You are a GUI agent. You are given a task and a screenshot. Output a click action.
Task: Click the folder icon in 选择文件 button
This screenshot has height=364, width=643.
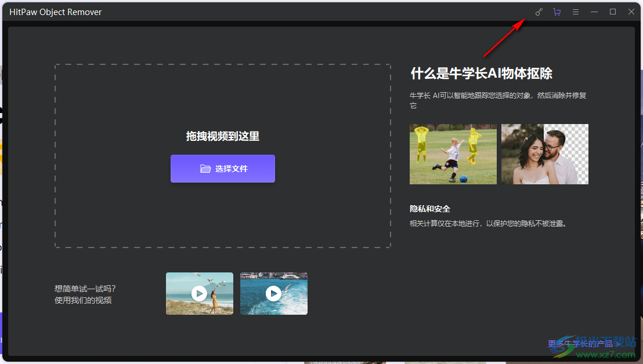point(205,169)
